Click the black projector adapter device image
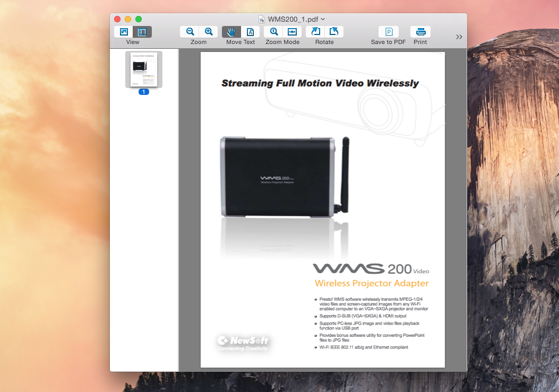Image resolution: width=559 pixels, height=392 pixels. click(x=285, y=177)
